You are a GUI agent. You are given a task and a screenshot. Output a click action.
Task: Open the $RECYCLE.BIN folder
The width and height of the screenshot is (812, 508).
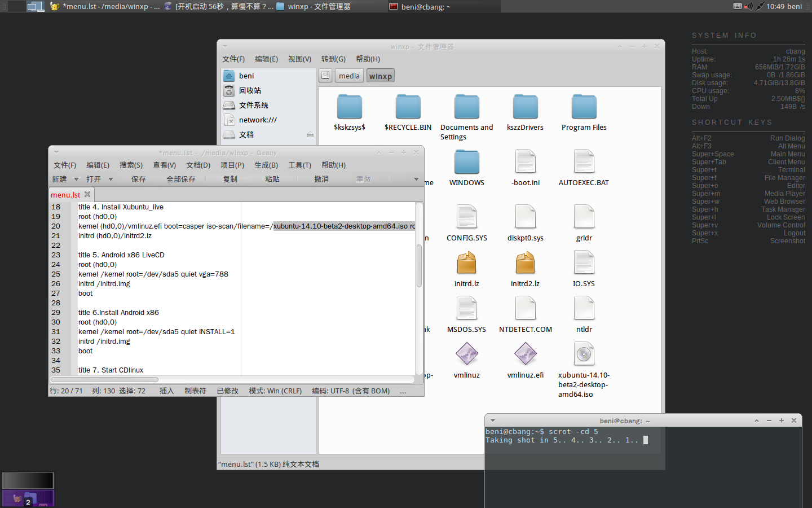408,107
